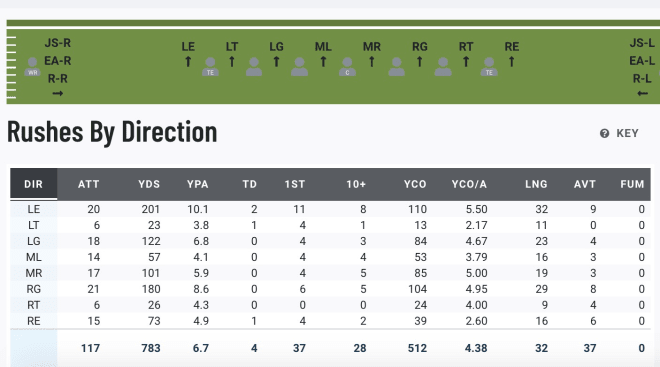Select the LE rush direction arrow
This screenshot has height=367, width=660.
(188, 62)
